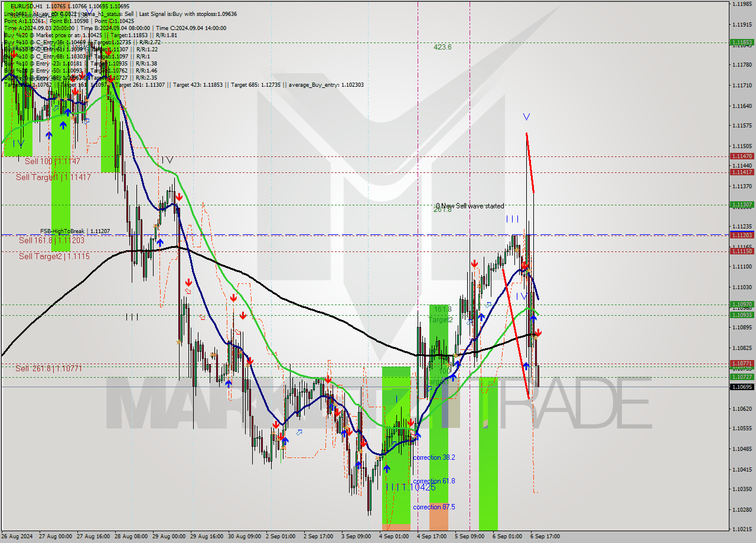Viewport: 756px width, 543px height.
Task: Click the green 1.10727 price tag
Action: point(742,377)
